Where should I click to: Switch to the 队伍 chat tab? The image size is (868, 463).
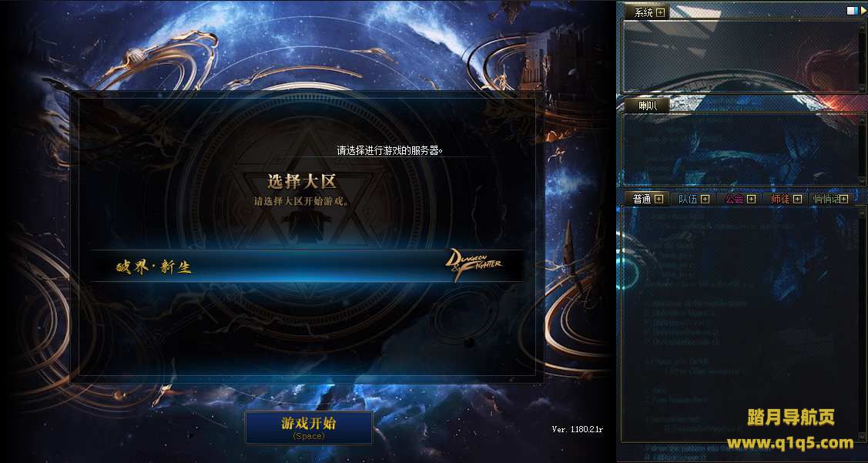click(x=688, y=199)
